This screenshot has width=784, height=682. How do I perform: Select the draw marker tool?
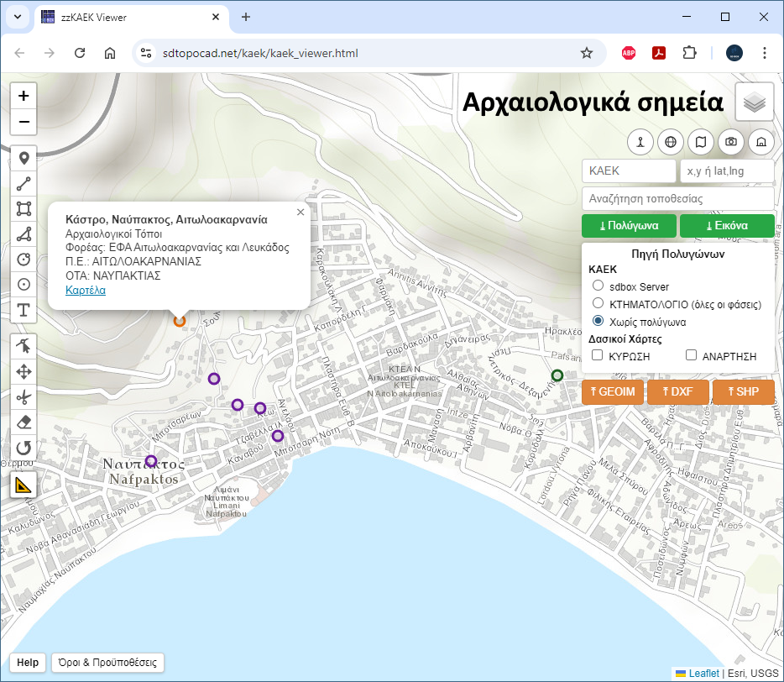pyautogui.click(x=24, y=158)
